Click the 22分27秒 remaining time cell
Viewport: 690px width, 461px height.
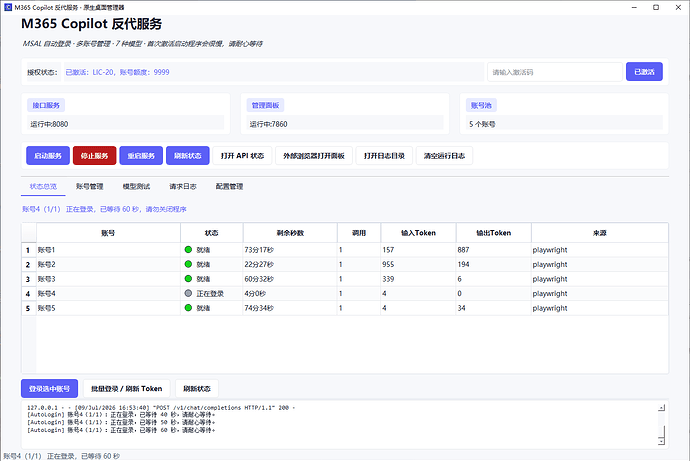click(x=290, y=264)
